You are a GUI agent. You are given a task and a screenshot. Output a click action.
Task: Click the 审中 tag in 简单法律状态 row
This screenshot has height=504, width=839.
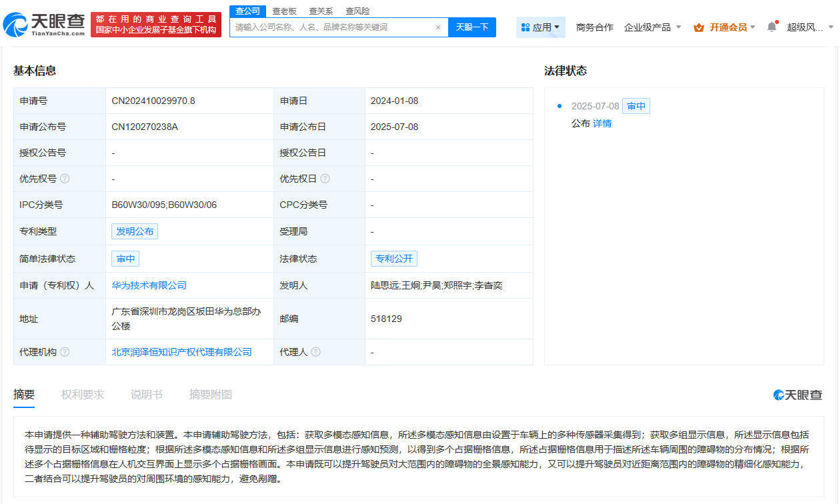click(x=125, y=259)
